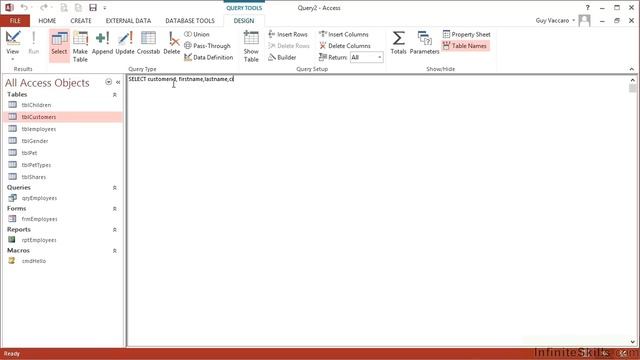Switch to the HOME ribbon tab
The width and height of the screenshot is (640, 360).
pyautogui.click(x=47, y=20)
